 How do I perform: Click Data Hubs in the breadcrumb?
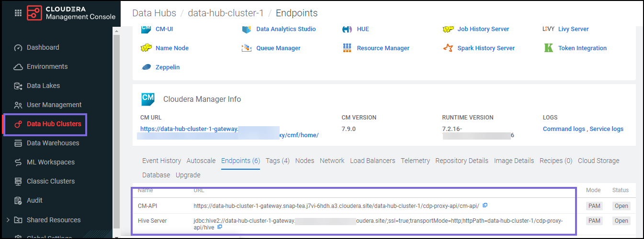154,13
